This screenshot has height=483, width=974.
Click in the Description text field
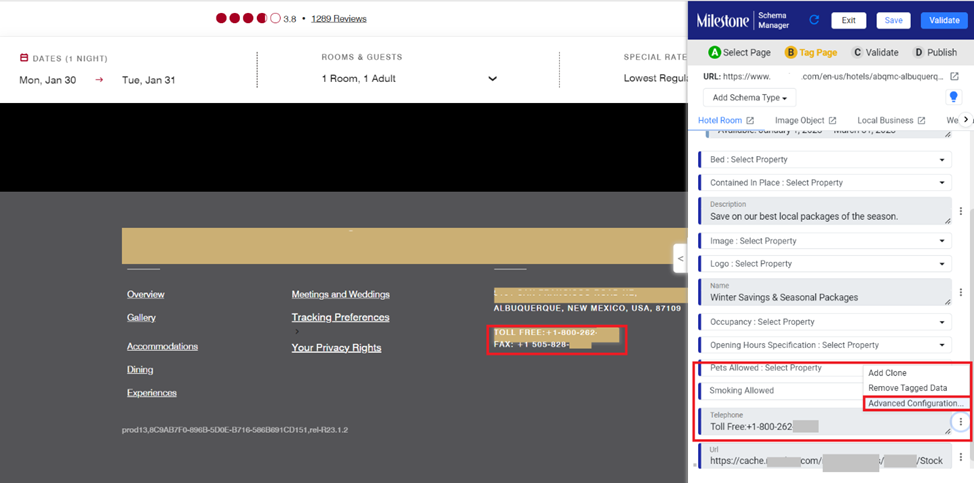(x=827, y=211)
